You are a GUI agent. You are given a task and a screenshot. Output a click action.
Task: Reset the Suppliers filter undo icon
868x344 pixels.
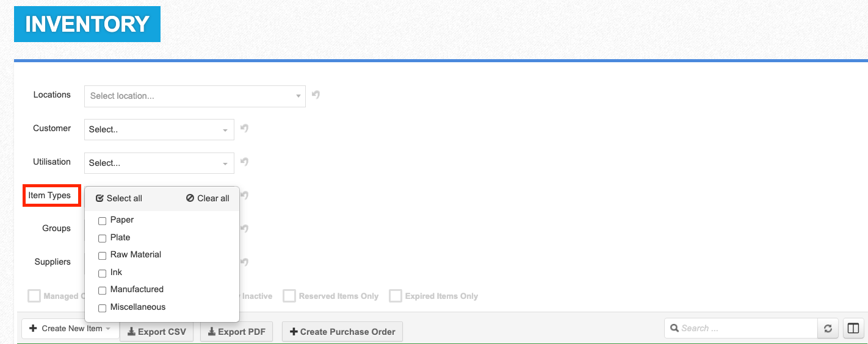(x=244, y=262)
